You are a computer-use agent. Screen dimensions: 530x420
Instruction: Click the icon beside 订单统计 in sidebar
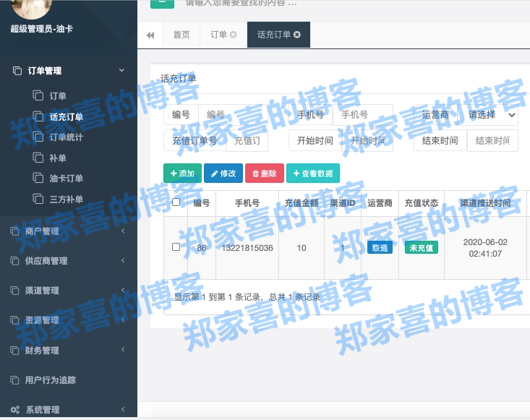pos(38,137)
